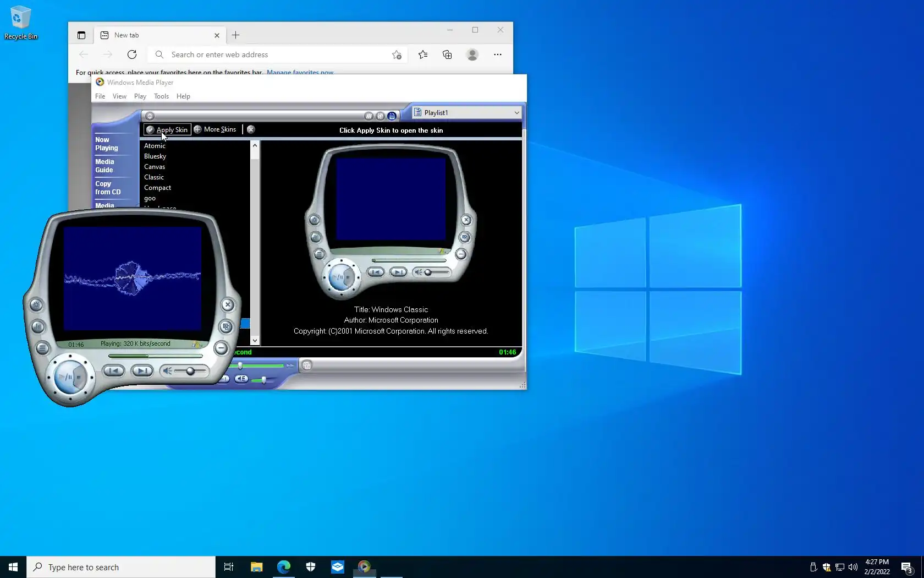Refresh the page in Edge
This screenshot has height=578, width=924.
[x=132, y=54]
